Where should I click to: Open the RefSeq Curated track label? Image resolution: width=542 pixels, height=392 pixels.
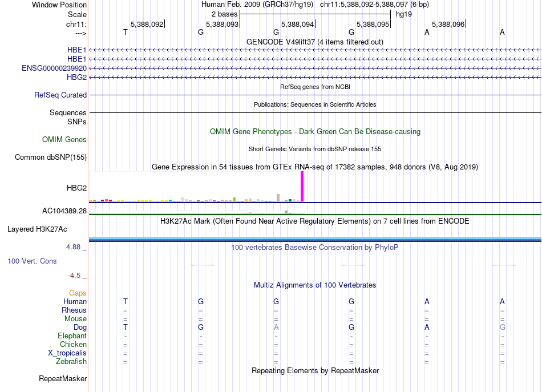(x=60, y=95)
